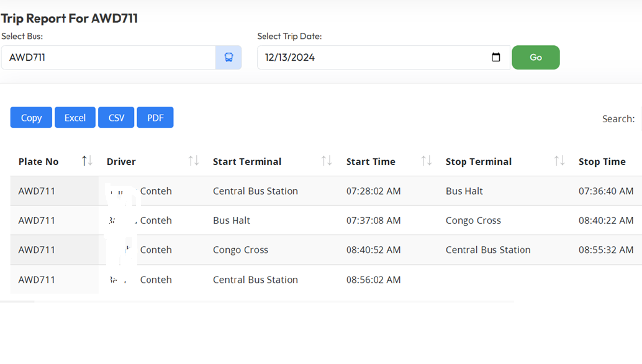This screenshot has width=642, height=364.
Task: Select the row starting at 08:56:02 AM
Action: pos(373,280)
